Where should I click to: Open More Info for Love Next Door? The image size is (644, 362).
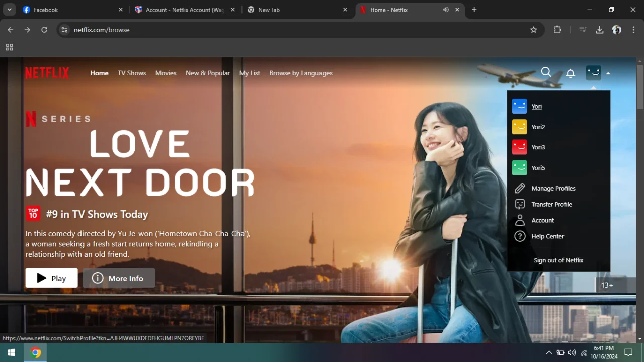[x=119, y=278]
